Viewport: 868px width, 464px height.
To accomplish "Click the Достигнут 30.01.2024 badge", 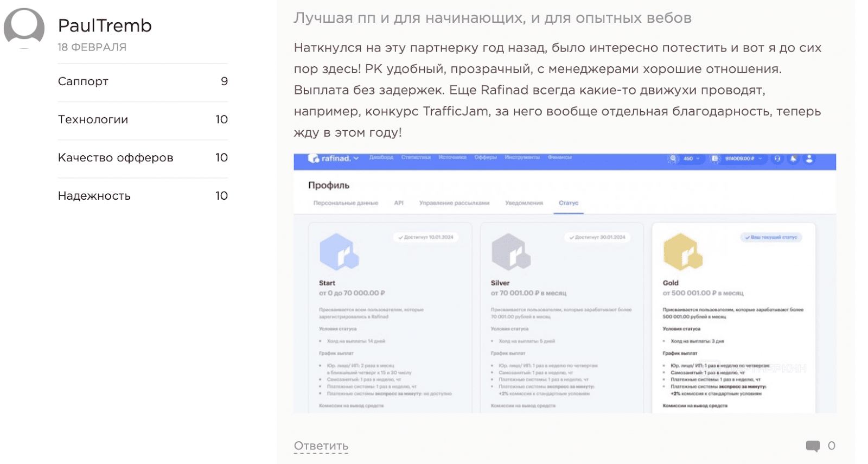I will 598,237.
